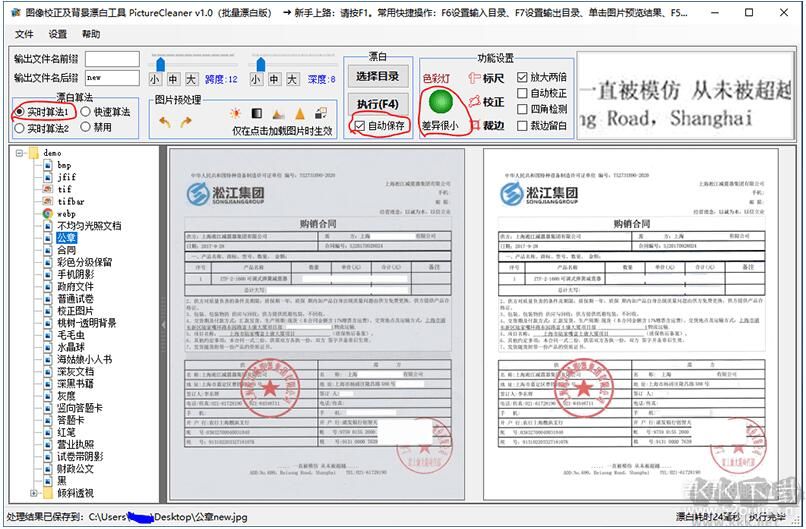This screenshot has width=806, height=529.
Task: Click the 输出文件名前缀 input field
Action: pyautogui.click(x=112, y=59)
